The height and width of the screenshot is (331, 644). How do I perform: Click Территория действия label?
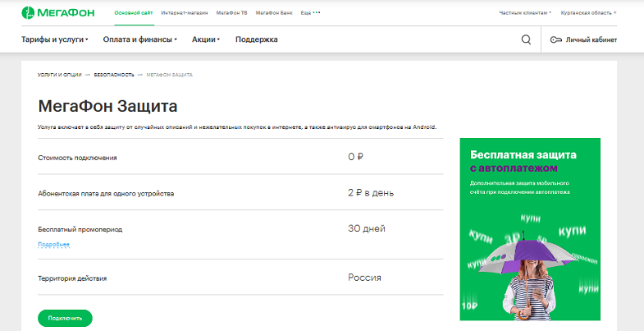[72, 278]
